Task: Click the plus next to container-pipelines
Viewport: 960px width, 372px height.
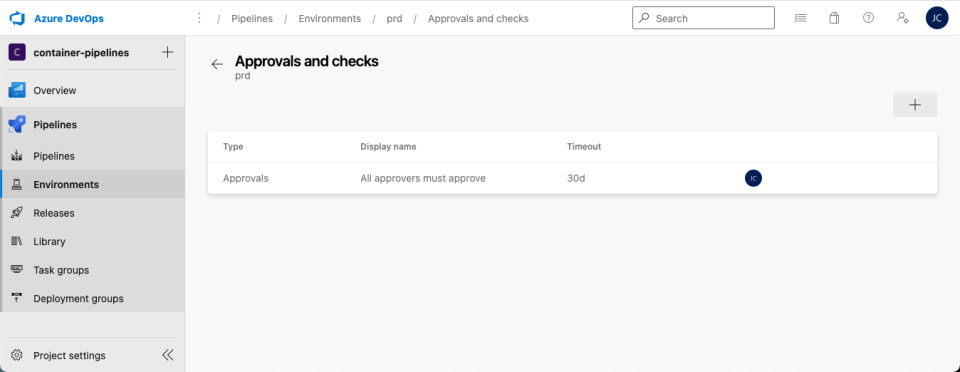Action: click(x=167, y=52)
